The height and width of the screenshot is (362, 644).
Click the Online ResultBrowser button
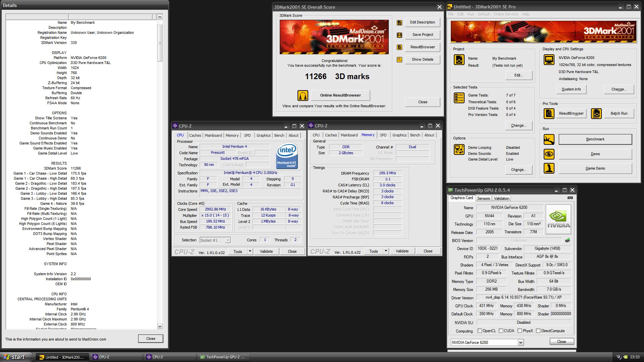coord(340,96)
